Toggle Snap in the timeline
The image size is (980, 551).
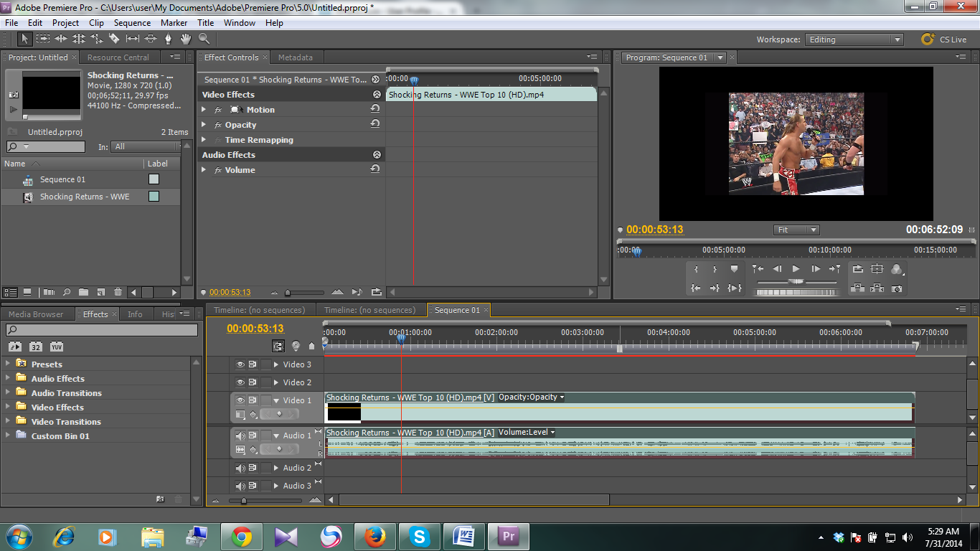pyautogui.click(x=278, y=346)
